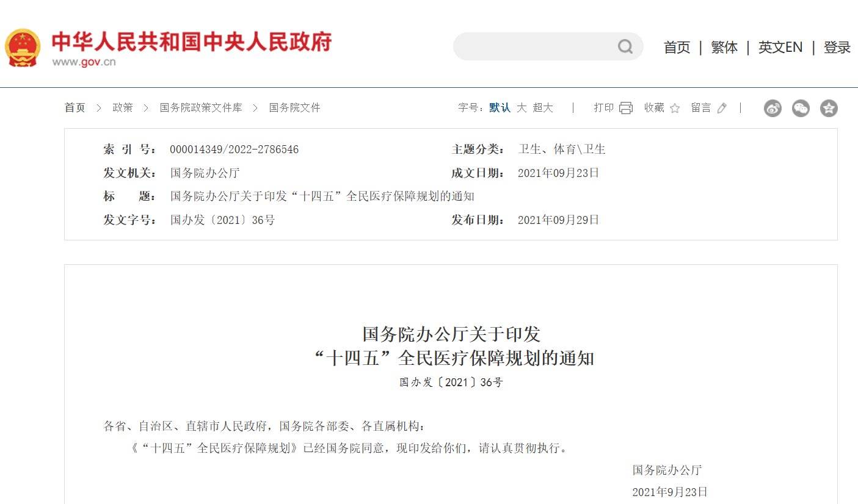This screenshot has height=504, width=858.
Task: Open 国务院政策文件库 breadcrumb
Action: [201, 108]
